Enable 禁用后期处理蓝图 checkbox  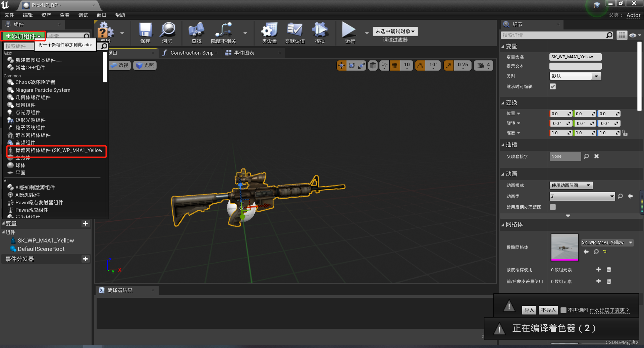coord(553,207)
